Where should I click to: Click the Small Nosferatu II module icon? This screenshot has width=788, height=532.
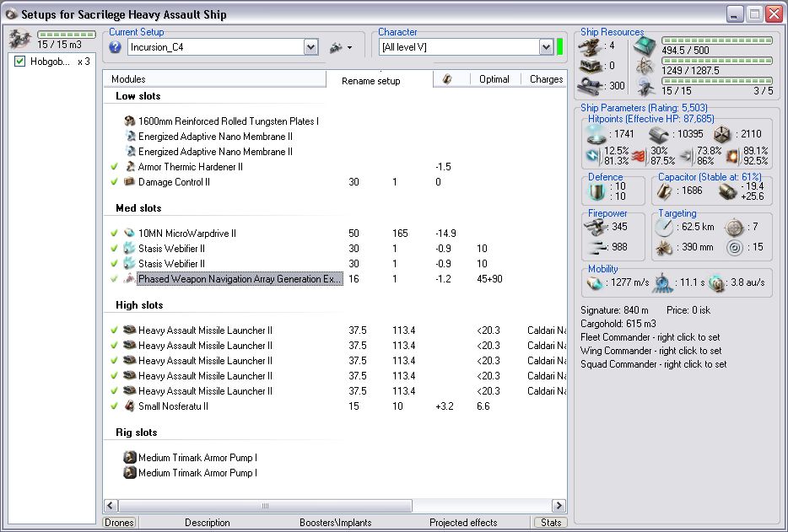[x=130, y=406]
